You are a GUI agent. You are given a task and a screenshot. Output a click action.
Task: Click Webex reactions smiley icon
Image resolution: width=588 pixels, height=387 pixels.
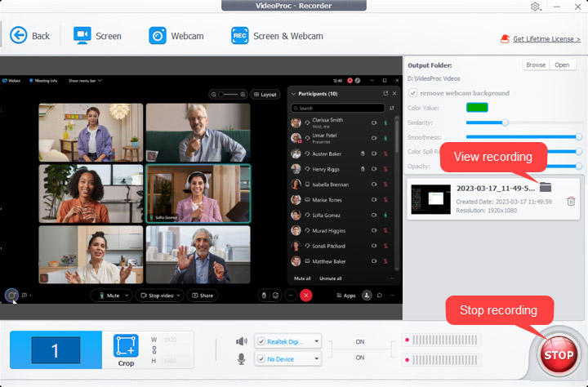[276, 296]
